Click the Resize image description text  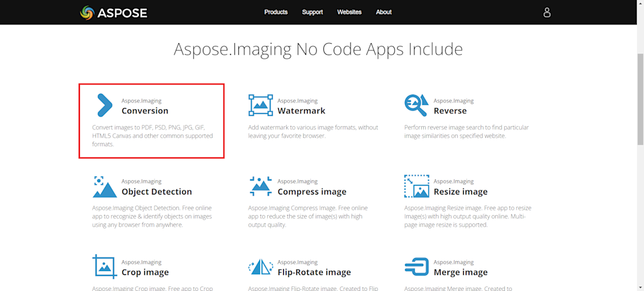tap(468, 217)
